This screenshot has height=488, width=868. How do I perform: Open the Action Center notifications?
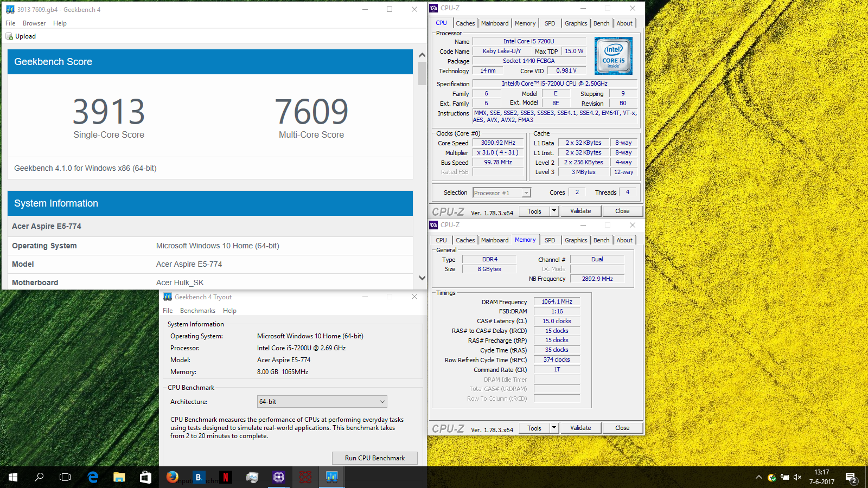tap(851, 478)
